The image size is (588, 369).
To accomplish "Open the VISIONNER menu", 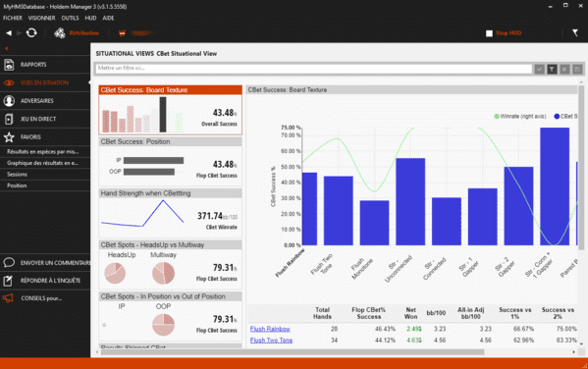I will pos(41,18).
